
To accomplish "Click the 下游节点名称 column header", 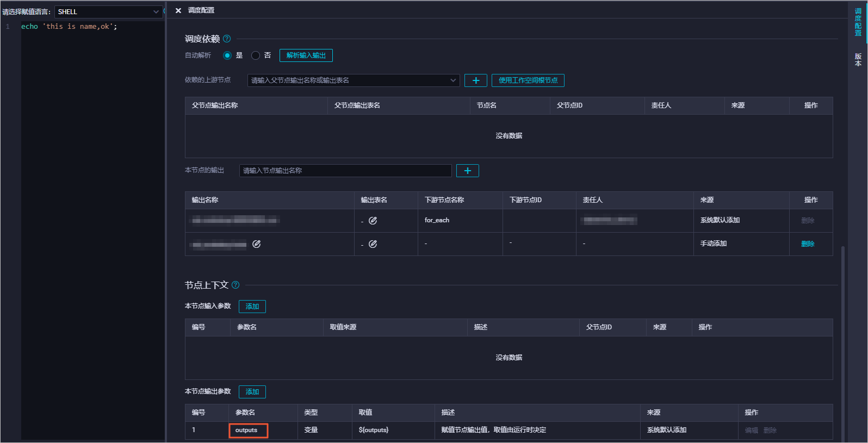I will click(x=444, y=200).
